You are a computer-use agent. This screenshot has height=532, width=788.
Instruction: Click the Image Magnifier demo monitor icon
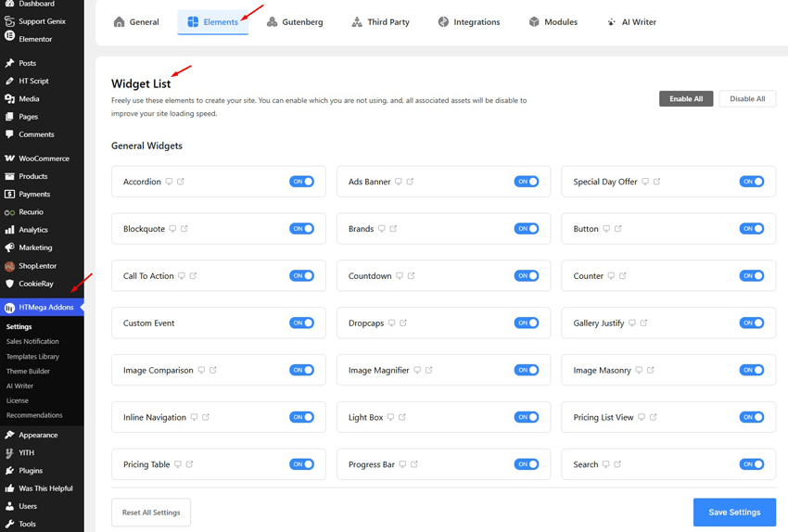tap(417, 370)
